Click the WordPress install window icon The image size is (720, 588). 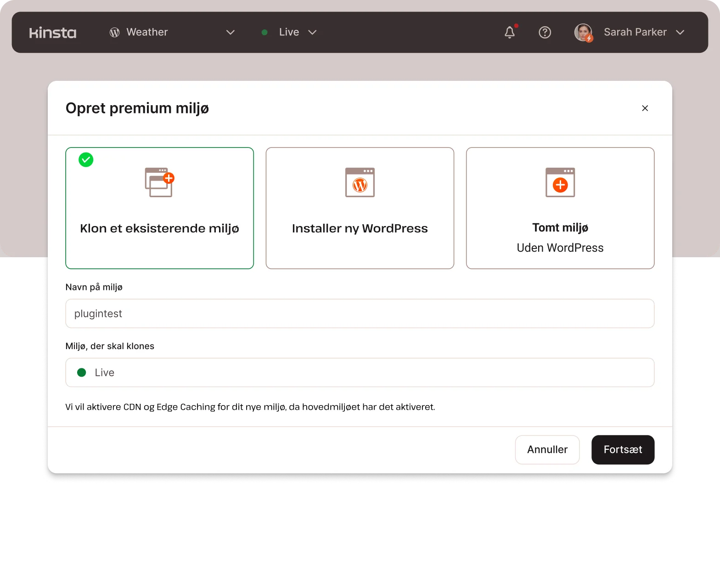[360, 182]
